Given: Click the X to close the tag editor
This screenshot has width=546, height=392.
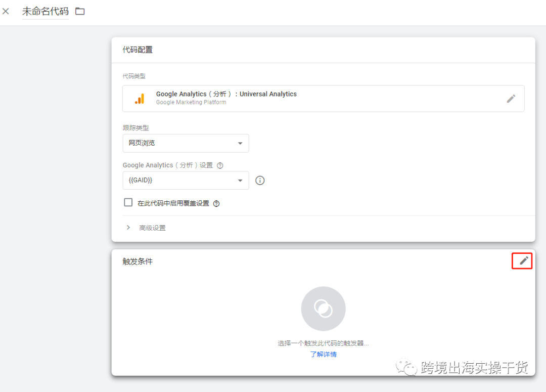Looking at the screenshot, I should pos(6,11).
